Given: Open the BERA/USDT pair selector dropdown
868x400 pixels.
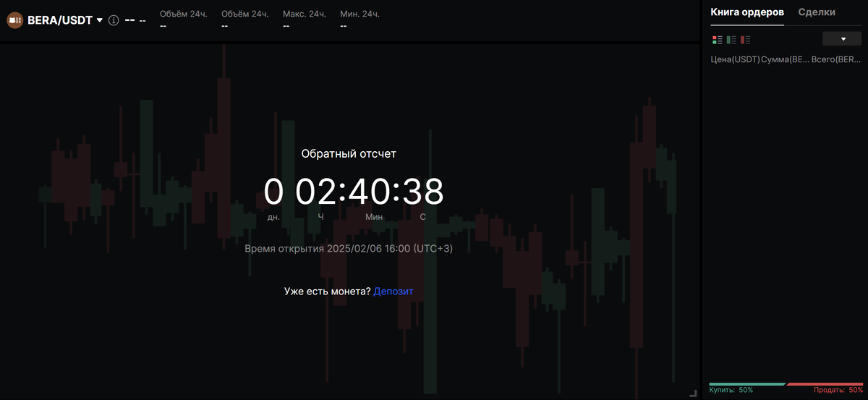Looking at the screenshot, I should (x=100, y=20).
